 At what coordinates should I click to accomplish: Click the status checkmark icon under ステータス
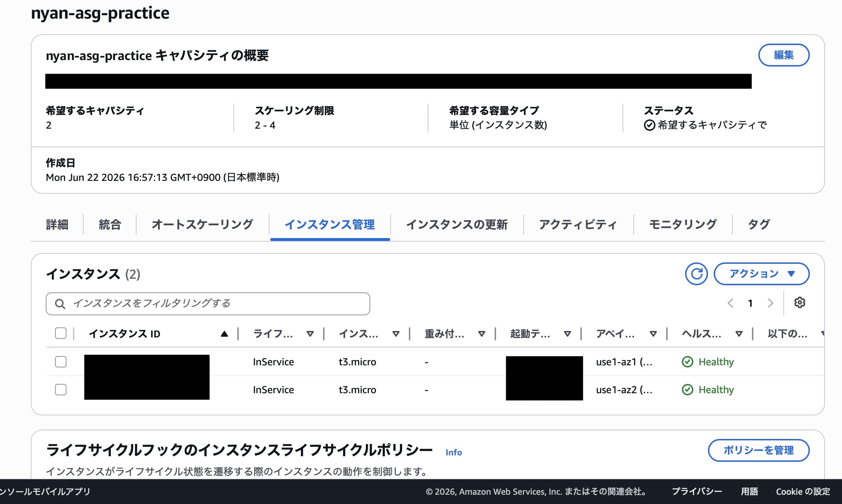649,125
